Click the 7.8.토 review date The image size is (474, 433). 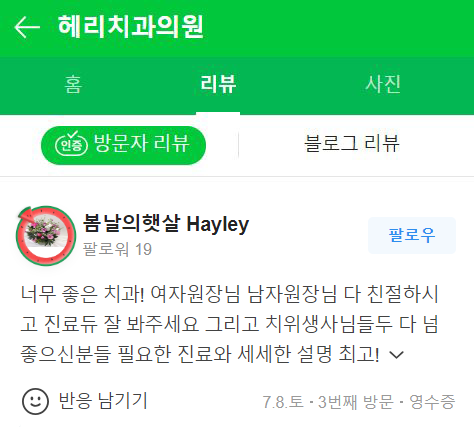tap(283, 402)
